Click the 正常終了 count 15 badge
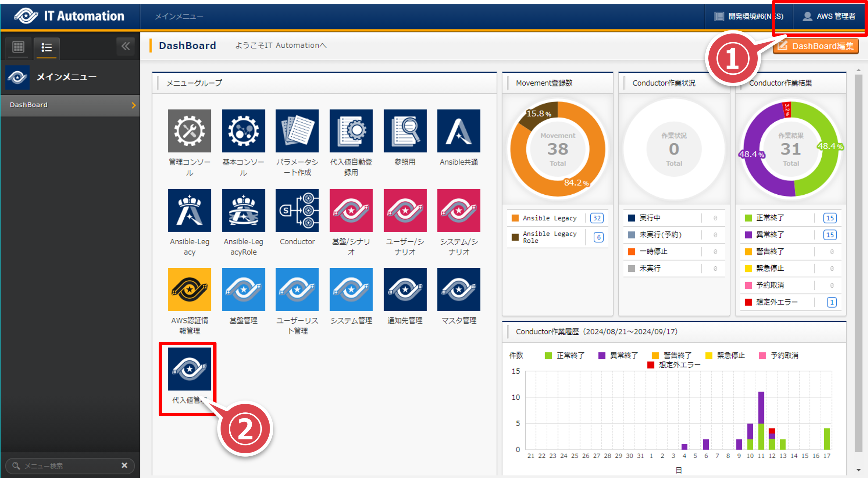 (830, 218)
